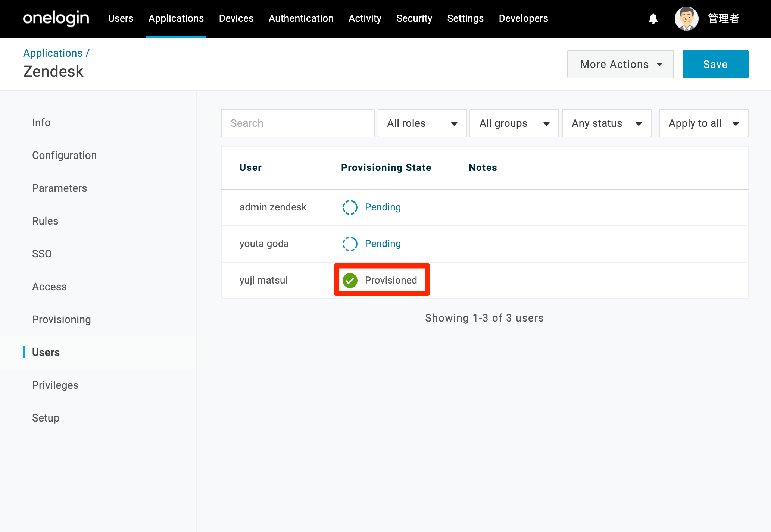Select the Users sidebar tab

pos(46,352)
